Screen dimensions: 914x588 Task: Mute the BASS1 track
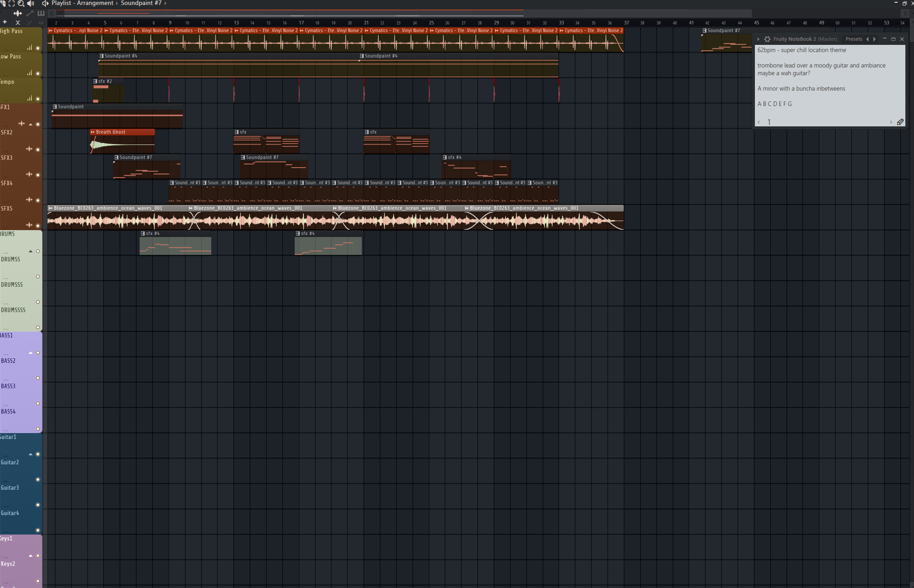38,352
